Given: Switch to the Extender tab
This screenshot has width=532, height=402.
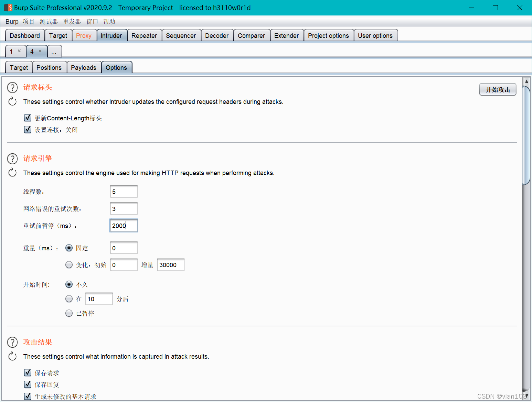Looking at the screenshot, I should 287,35.
